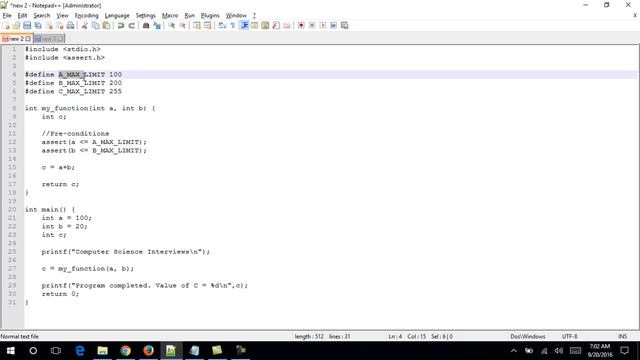
Task: Click the 'return c;' line
Action: point(60,184)
